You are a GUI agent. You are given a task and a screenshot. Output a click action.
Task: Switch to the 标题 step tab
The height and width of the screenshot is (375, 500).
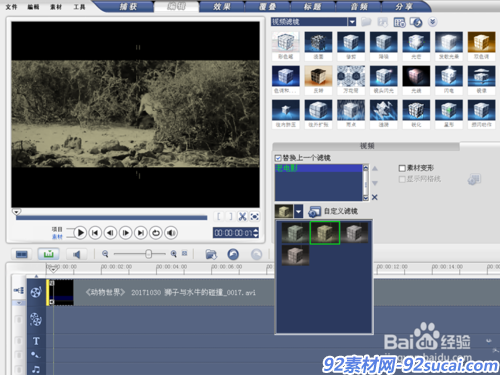pos(313,7)
